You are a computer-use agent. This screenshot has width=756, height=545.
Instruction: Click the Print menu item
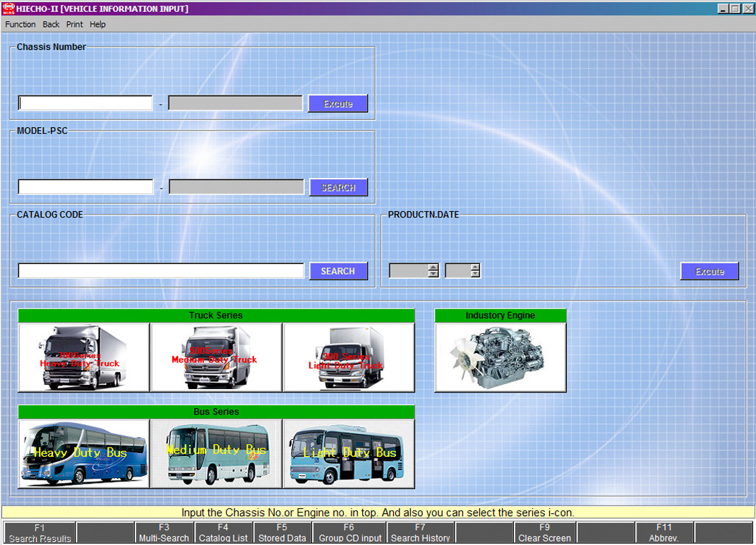point(74,24)
